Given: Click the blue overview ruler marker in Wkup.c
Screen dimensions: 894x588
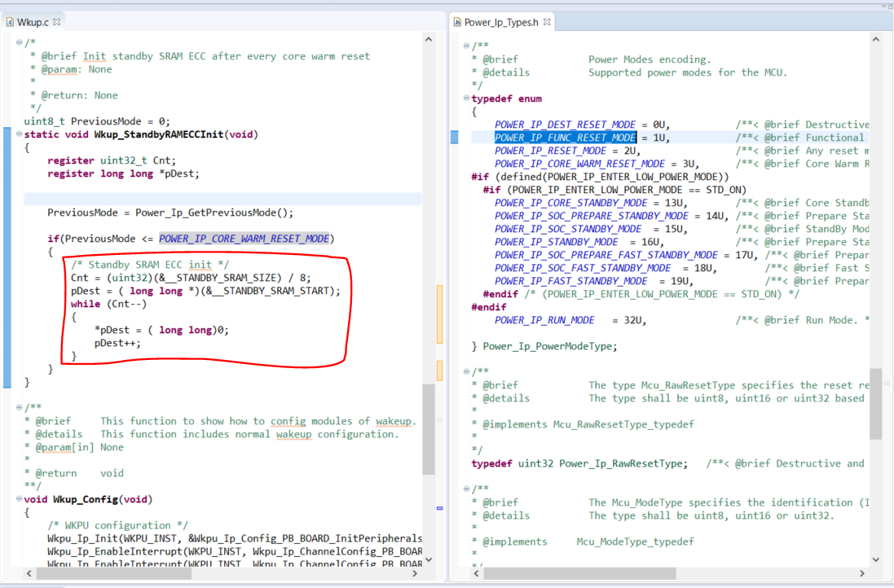Looking at the screenshot, I should [439, 507].
